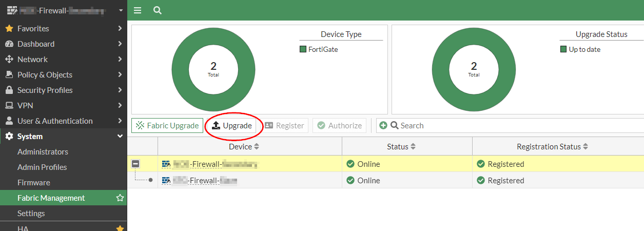The image size is (644, 231).
Task: Click the Network arrows icon
Action: pyautogui.click(x=9, y=59)
